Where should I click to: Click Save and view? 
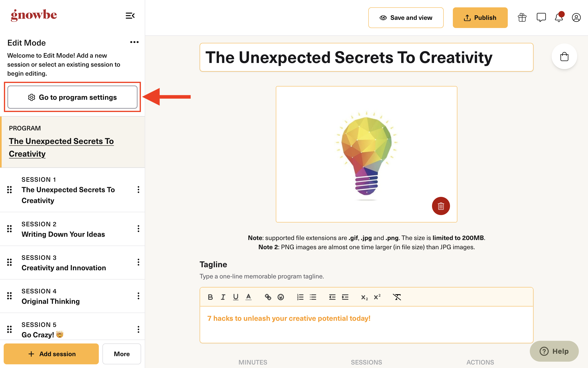pos(406,18)
